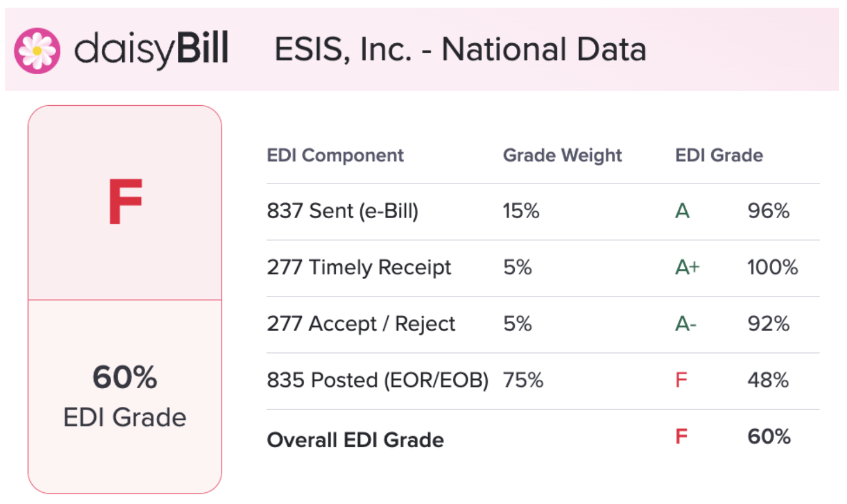Select the 277 Timely Receipt row label
The width and height of the screenshot is (847, 504).
(359, 268)
